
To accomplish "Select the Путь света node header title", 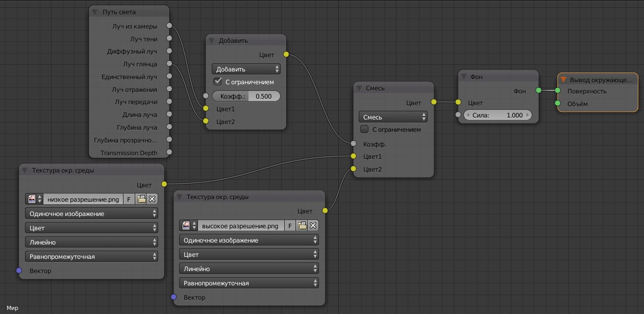I will point(119,12).
